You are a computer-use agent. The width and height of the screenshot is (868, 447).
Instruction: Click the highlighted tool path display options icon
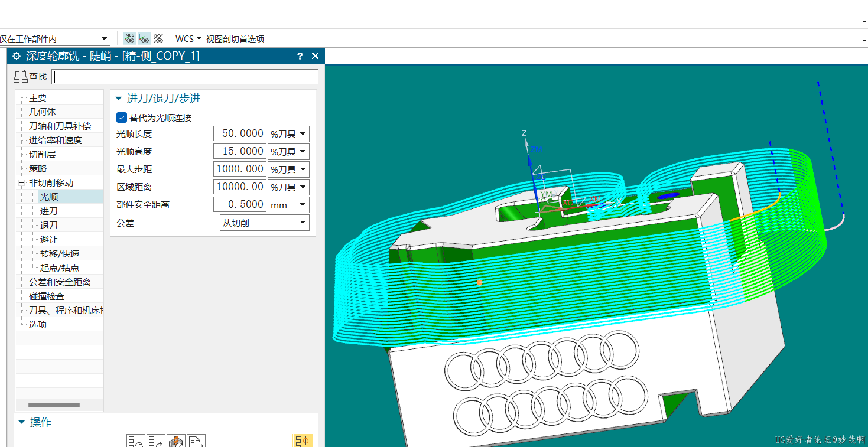tap(303, 441)
